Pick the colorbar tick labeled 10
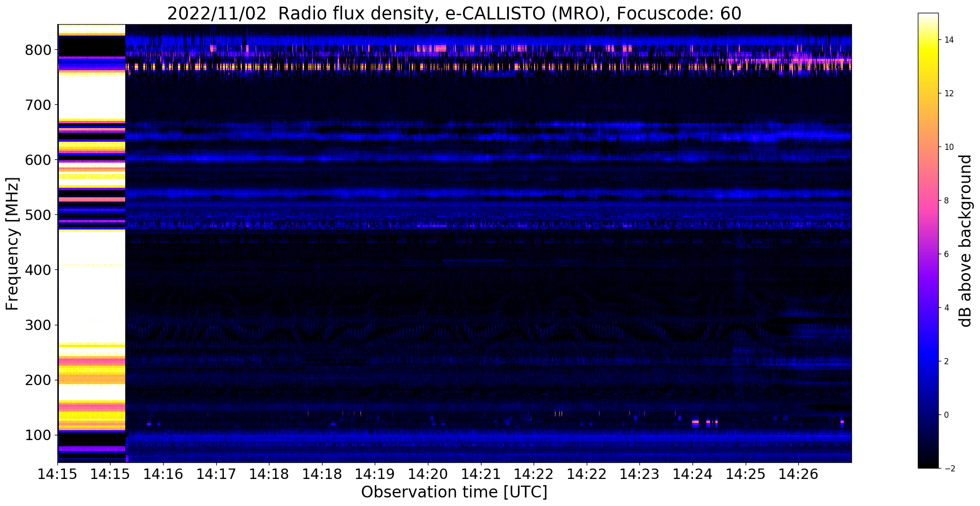This screenshot has width=980, height=506. 949,147
